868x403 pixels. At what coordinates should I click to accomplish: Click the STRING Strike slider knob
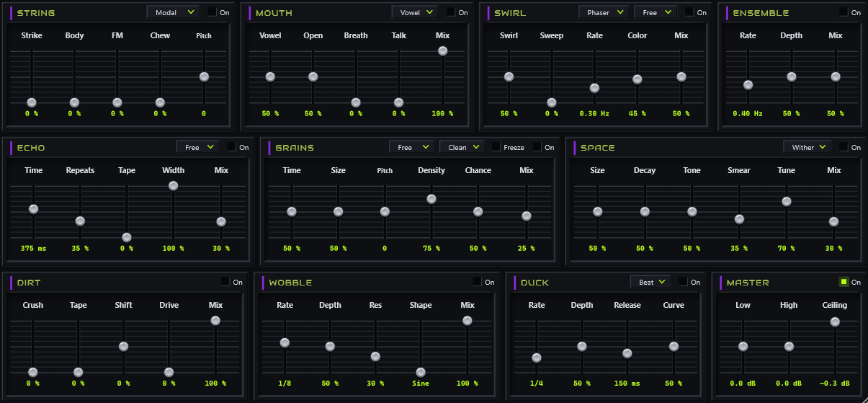[32, 102]
